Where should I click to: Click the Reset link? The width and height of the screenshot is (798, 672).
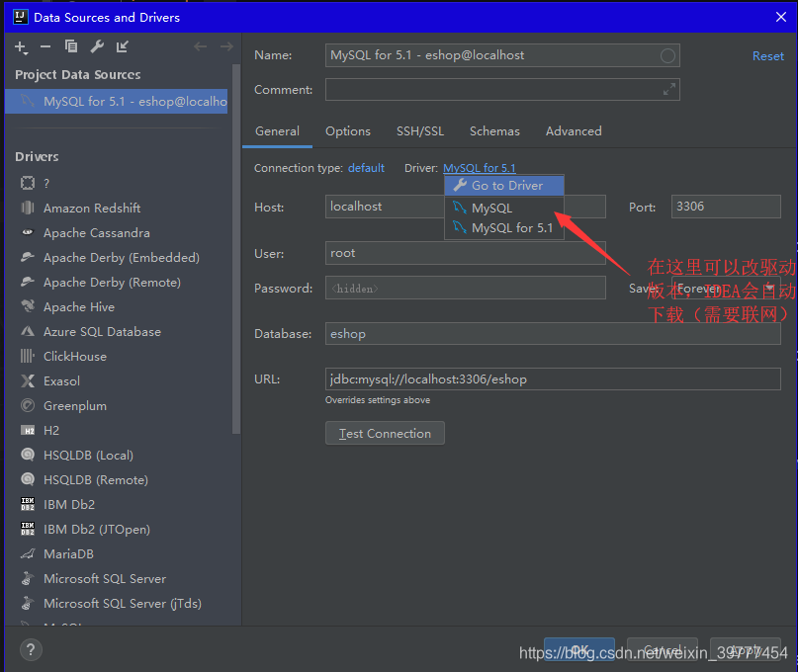768,56
